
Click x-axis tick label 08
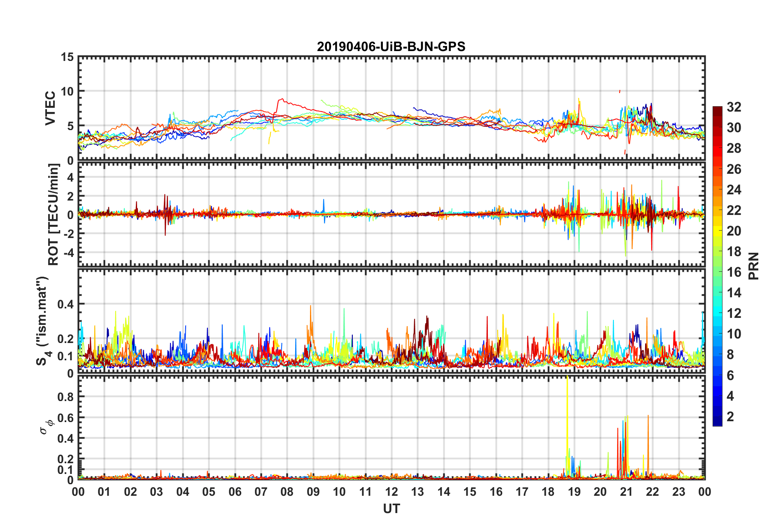[287, 492]
